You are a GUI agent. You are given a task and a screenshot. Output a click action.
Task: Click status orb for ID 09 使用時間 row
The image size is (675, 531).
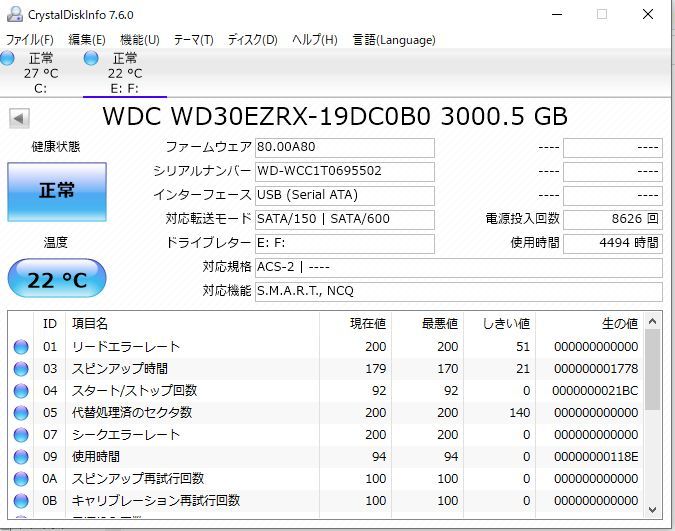(x=21, y=456)
